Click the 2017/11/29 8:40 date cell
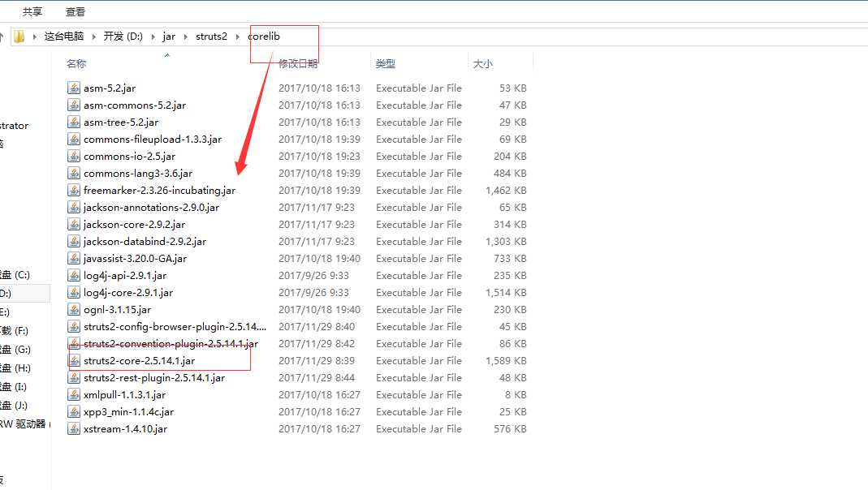Screen dimensions: 868x490 point(317,326)
